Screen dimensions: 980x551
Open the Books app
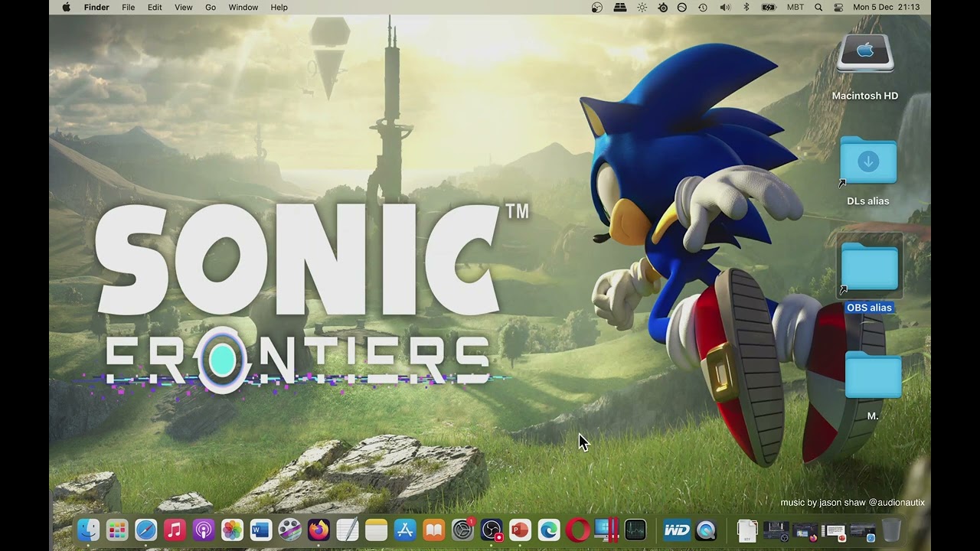click(434, 530)
